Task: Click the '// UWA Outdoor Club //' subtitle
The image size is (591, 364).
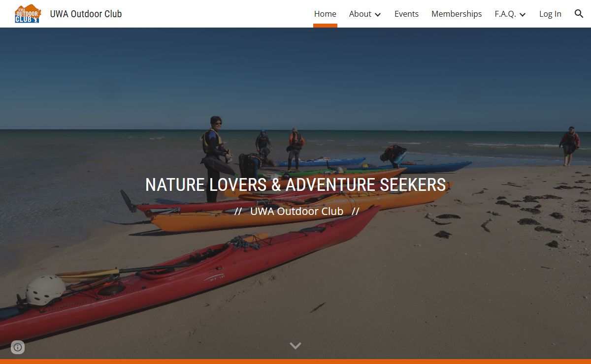Action: [x=296, y=211]
